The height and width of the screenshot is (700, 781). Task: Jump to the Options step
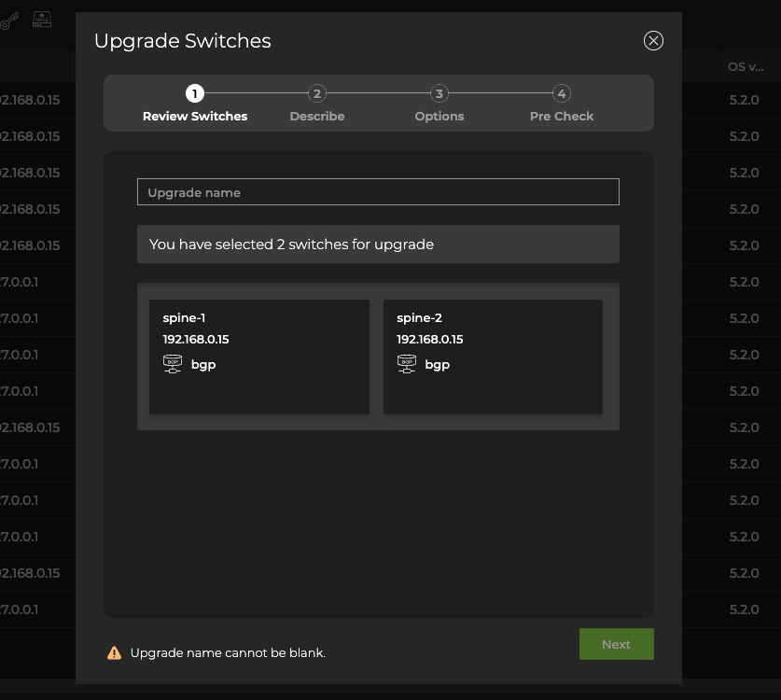pyautogui.click(x=439, y=116)
